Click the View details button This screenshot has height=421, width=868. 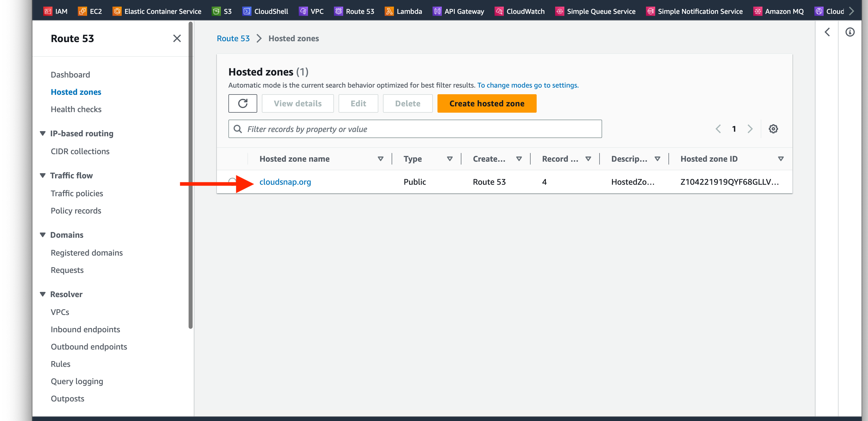click(298, 103)
